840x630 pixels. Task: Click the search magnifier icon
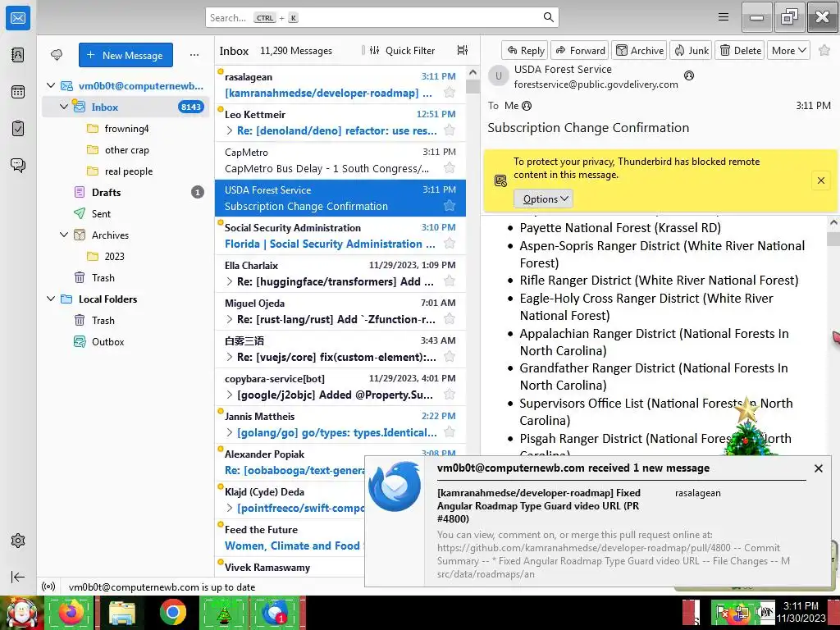pos(548,17)
